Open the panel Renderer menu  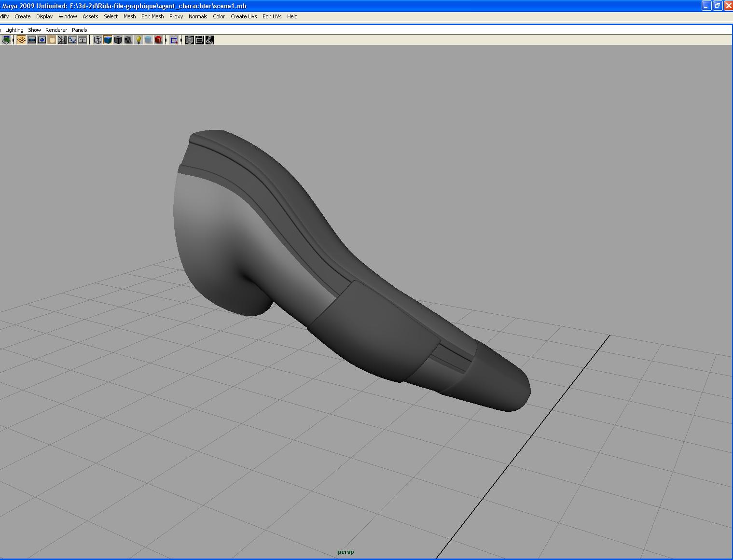56,30
